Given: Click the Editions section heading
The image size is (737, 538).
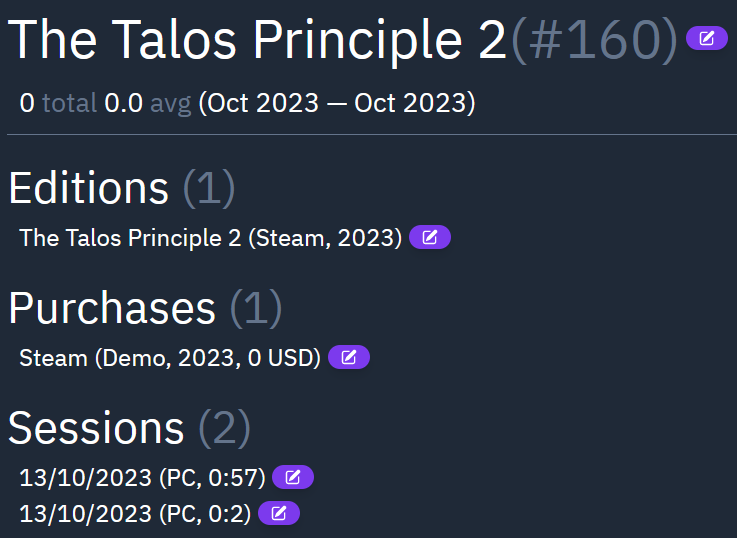Looking at the screenshot, I should 89,188.
